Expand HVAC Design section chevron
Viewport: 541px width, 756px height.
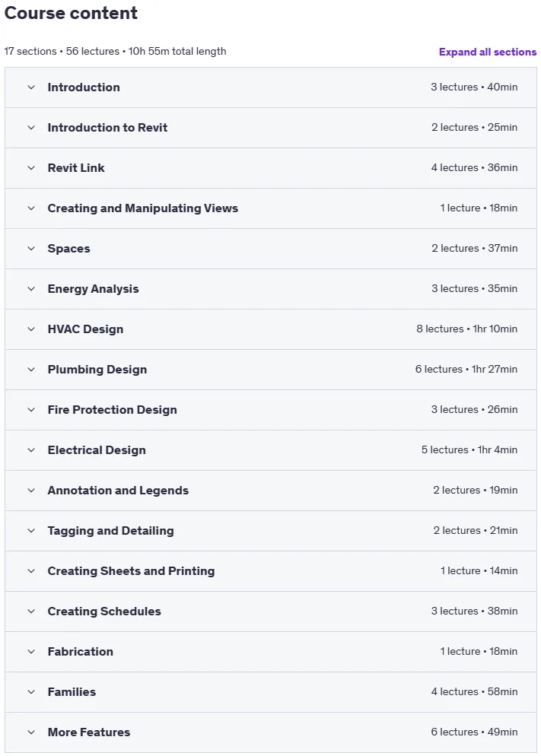pos(31,329)
